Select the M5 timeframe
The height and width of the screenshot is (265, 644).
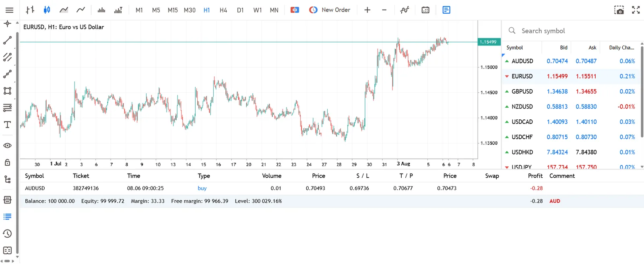[x=156, y=10]
